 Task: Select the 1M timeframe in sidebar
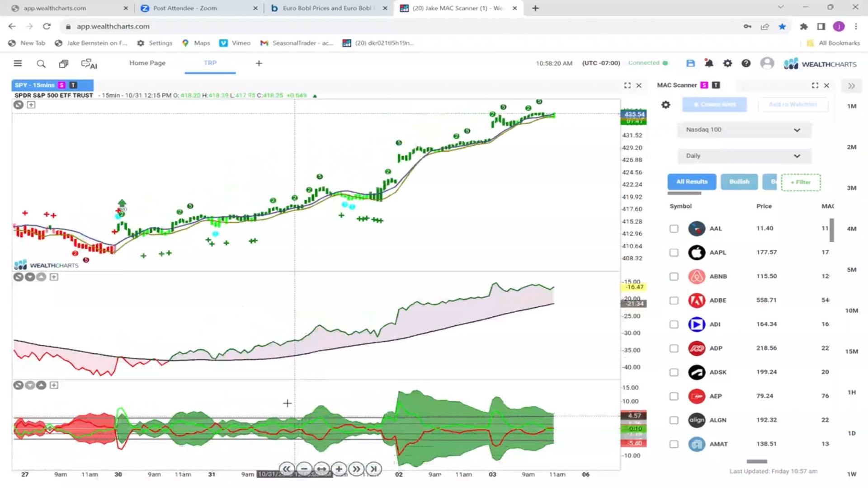(x=852, y=106)
